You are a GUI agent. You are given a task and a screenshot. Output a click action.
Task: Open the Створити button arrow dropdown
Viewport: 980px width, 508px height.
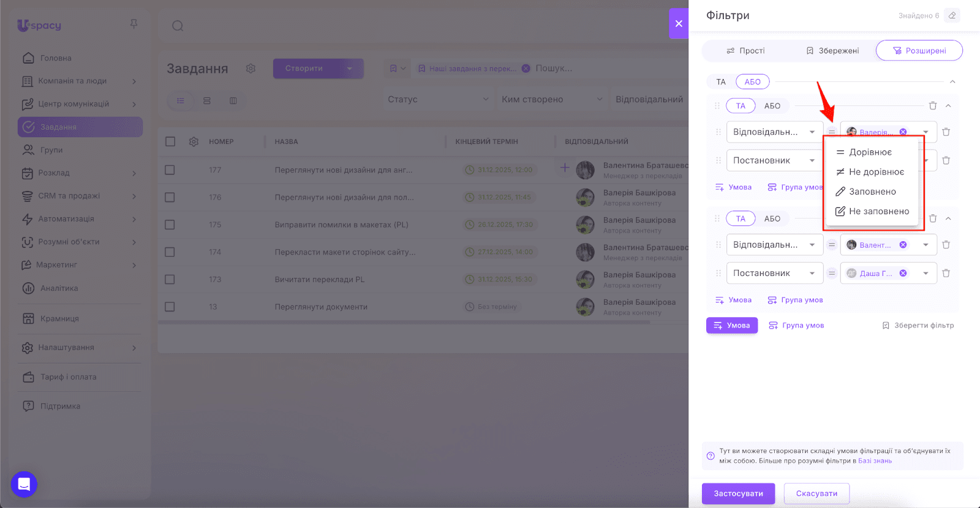pos(350,69)
